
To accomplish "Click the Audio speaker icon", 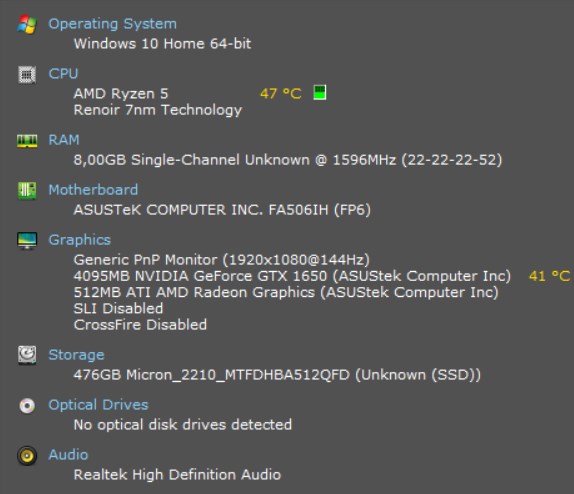I will [27, 456].
